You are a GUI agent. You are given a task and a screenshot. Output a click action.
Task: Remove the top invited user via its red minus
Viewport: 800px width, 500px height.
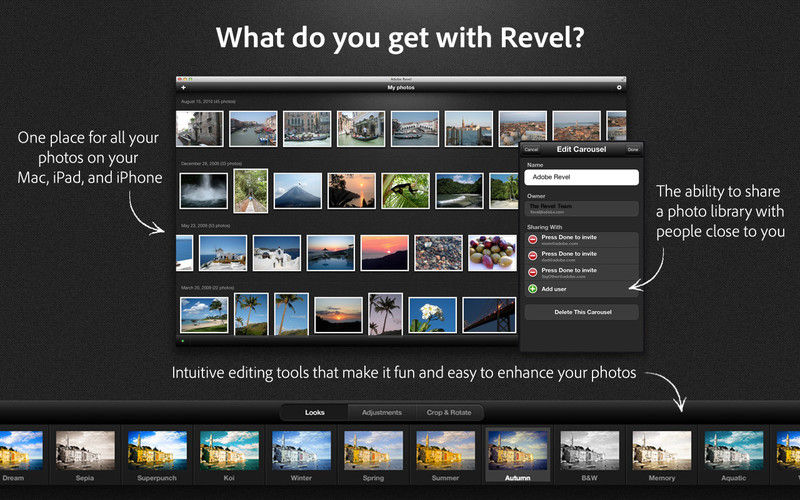pyautogui.click(x=533, y=239)
